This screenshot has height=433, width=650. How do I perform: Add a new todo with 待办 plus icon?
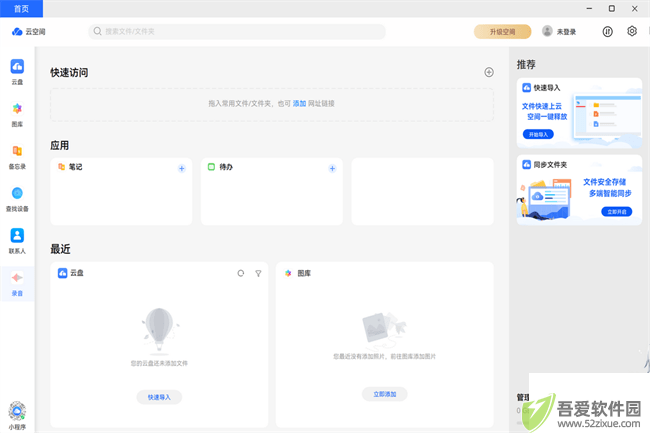(332, 168)
